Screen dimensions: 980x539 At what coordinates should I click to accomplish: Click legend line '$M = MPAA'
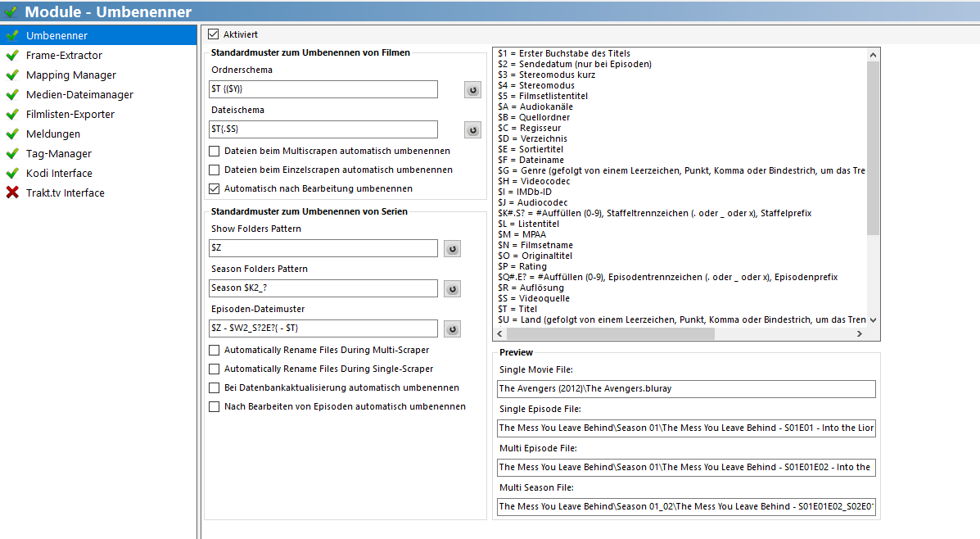coord(522,234)
